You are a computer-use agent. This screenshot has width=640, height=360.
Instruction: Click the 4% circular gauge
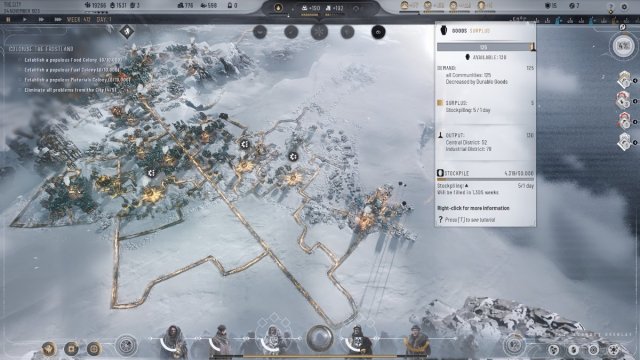pyautogui.click(x=623, y=46)
